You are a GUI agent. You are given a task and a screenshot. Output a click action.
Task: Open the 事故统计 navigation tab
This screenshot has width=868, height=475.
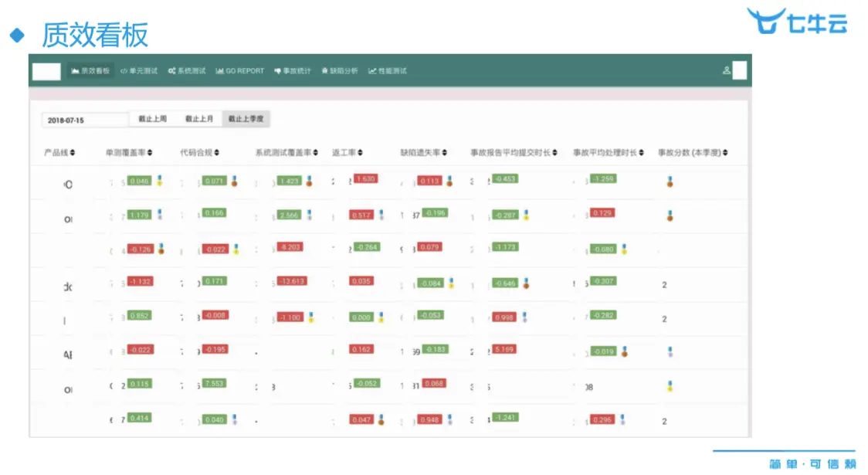pos(293,71)
